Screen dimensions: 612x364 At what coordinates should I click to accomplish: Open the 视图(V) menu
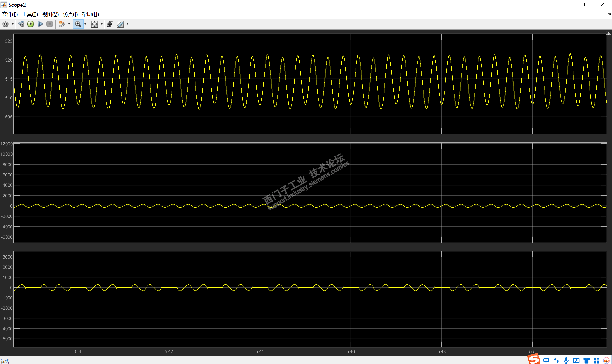click(x=50, y=14)
